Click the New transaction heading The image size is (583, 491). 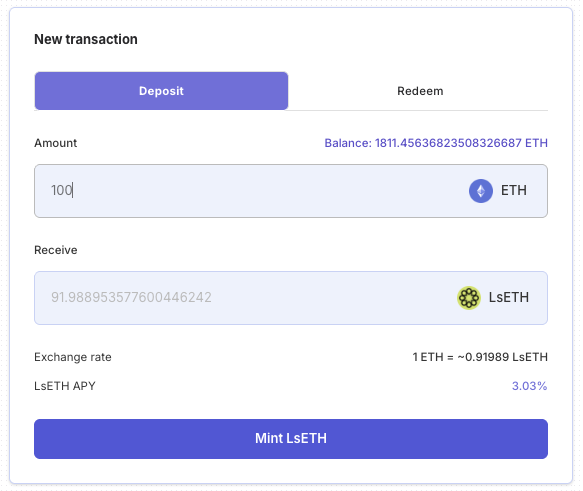click(x=86, y=39)
